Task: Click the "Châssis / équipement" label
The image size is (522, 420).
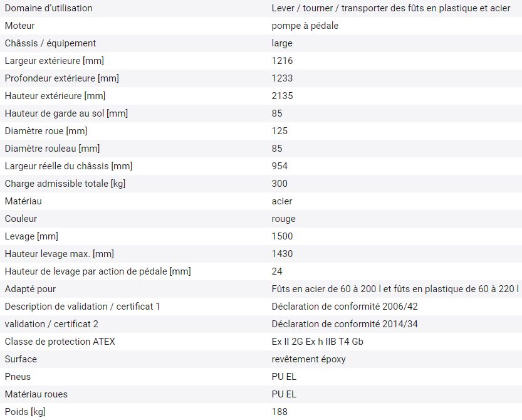Action: click(x=50, y=43)
